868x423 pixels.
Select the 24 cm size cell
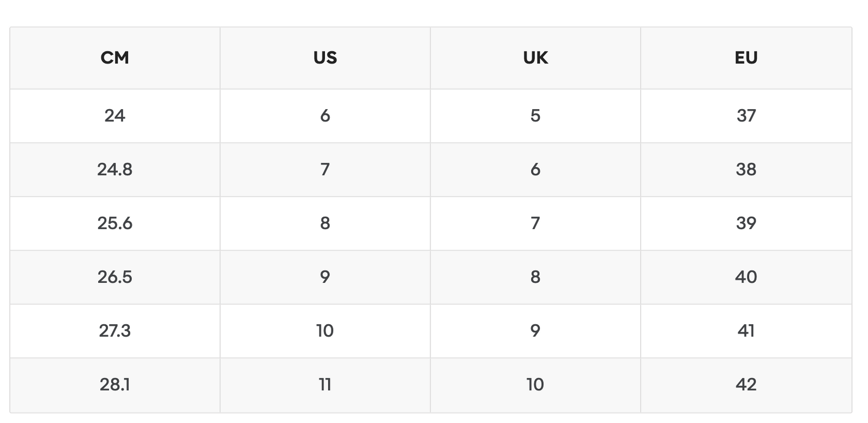coord(115,116)
